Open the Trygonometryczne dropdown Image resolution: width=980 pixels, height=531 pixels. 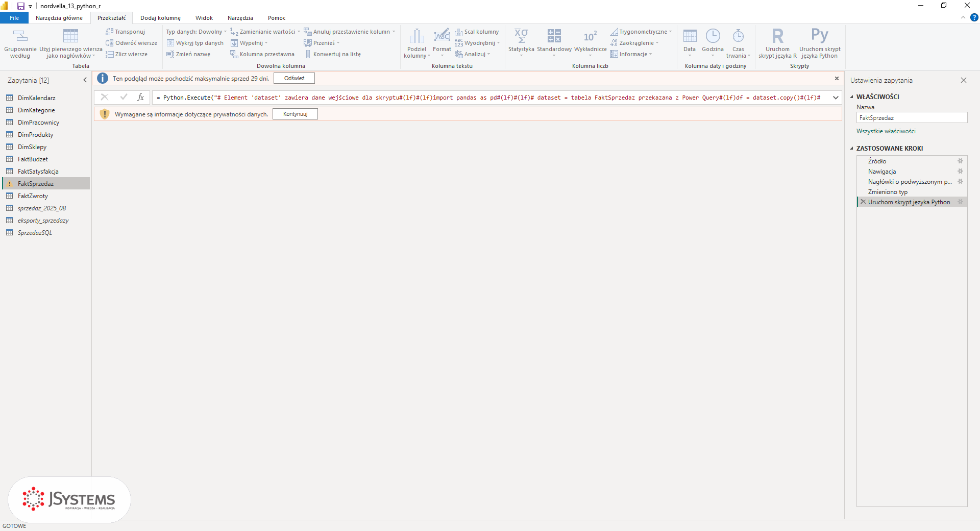pos(641,32)
